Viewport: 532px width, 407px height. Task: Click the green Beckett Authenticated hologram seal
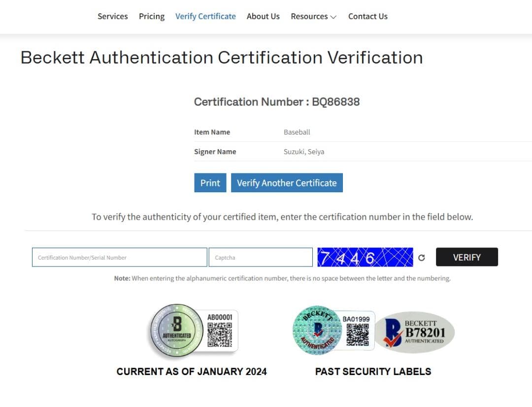(x=176, y=331)
